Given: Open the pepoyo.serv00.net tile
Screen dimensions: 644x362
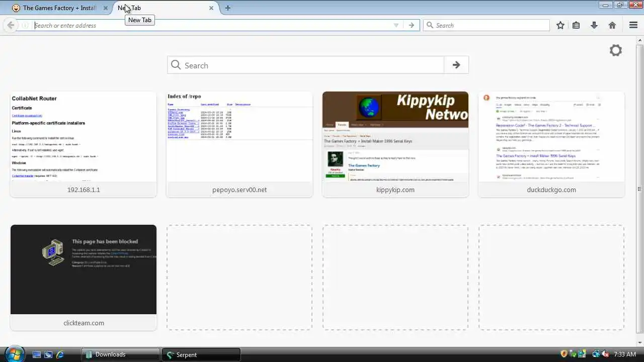Looking at the screenshot, I should 239,144.
